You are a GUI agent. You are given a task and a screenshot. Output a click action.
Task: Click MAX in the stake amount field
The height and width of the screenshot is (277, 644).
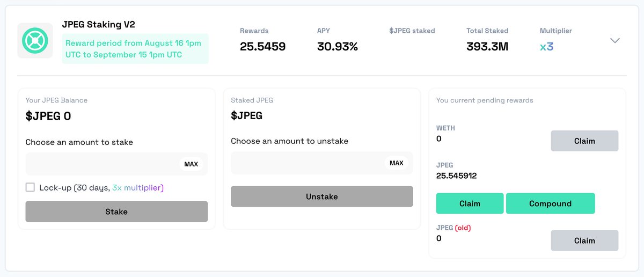point(191,164)
